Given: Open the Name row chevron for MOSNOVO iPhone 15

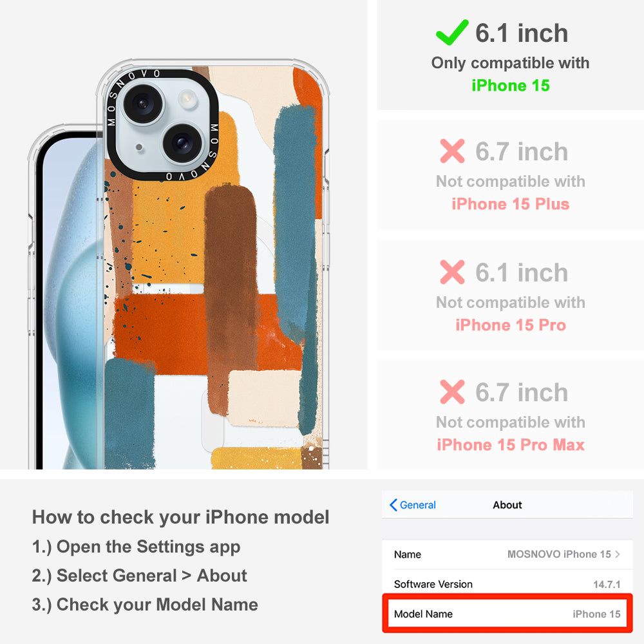Looking at the screenshot, I should pyautogui.click(x=618, y=554).
